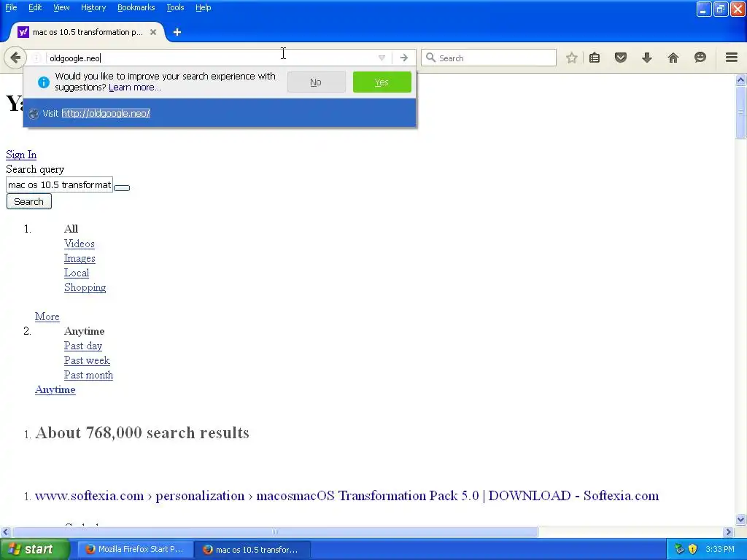Viewport: 747px width, 560px height.
Task: Open the Learn more link
Action: click(x=135, y=87)
